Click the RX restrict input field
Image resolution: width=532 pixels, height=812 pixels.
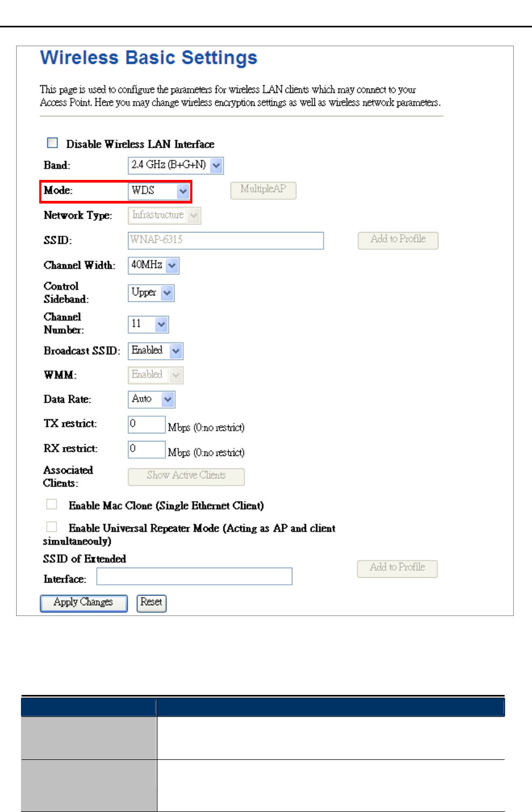click(147, 450)
